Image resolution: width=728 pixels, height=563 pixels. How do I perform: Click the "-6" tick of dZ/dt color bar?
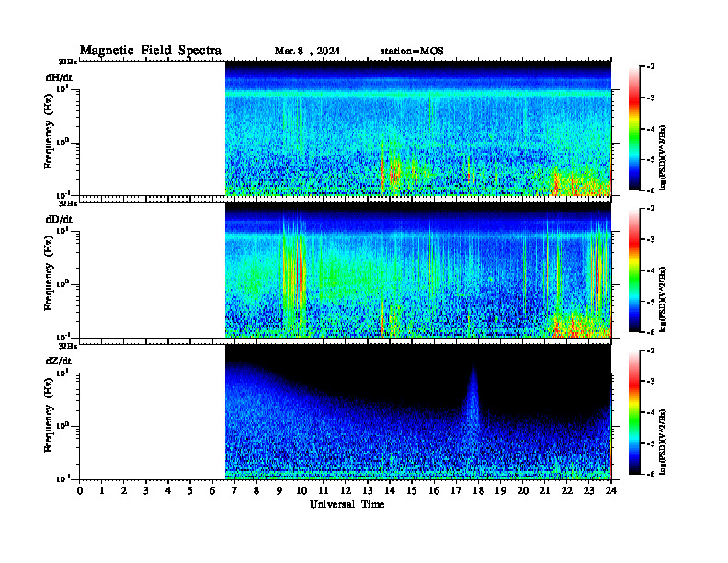pos(651,474)
